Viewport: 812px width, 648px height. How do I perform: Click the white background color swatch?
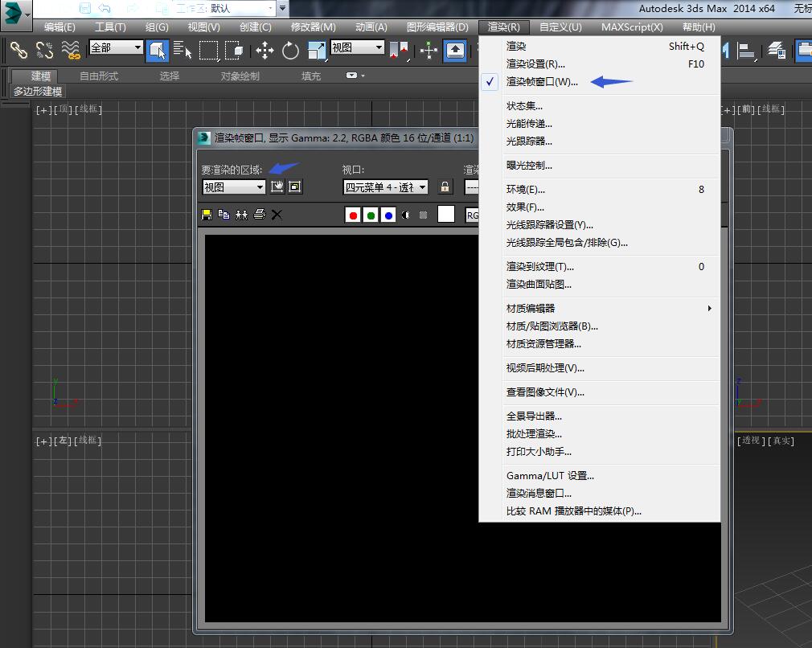[446, 214]
